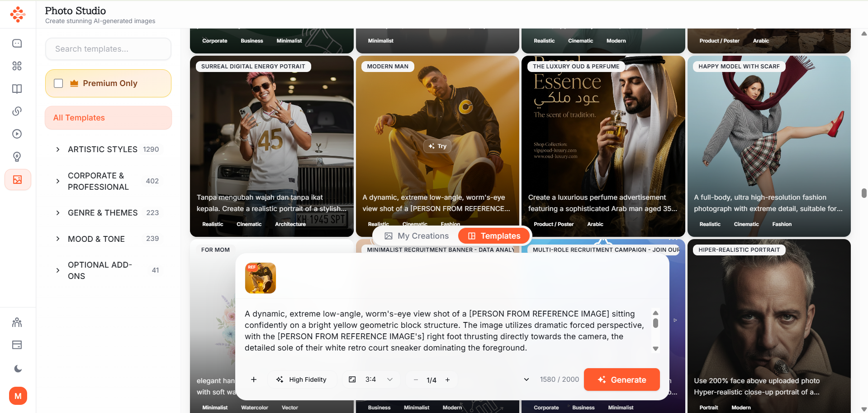Enable the Premium Only checkbox

tap(58, 83)
